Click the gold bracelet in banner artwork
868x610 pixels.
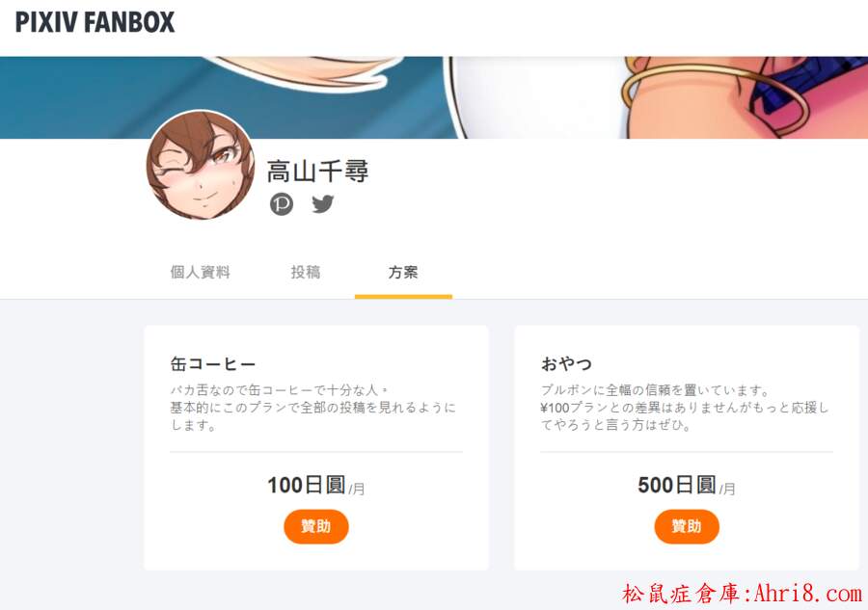click(x=714, y=94)
